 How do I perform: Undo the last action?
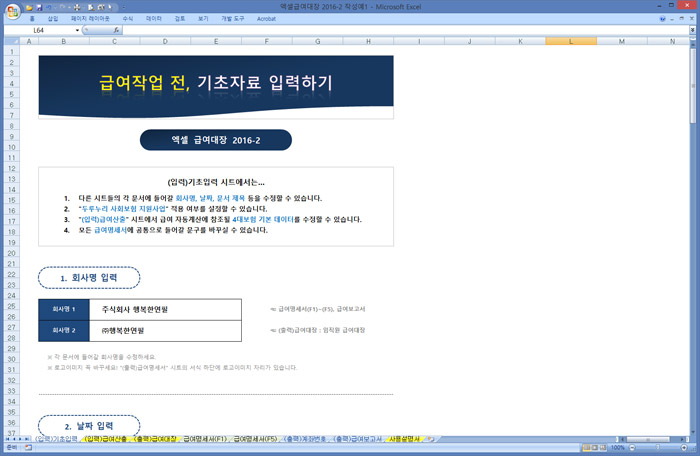(x=49, y=7)
